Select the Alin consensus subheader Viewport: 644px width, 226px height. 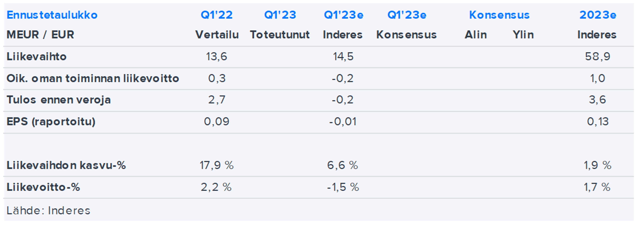click(475, 35)
